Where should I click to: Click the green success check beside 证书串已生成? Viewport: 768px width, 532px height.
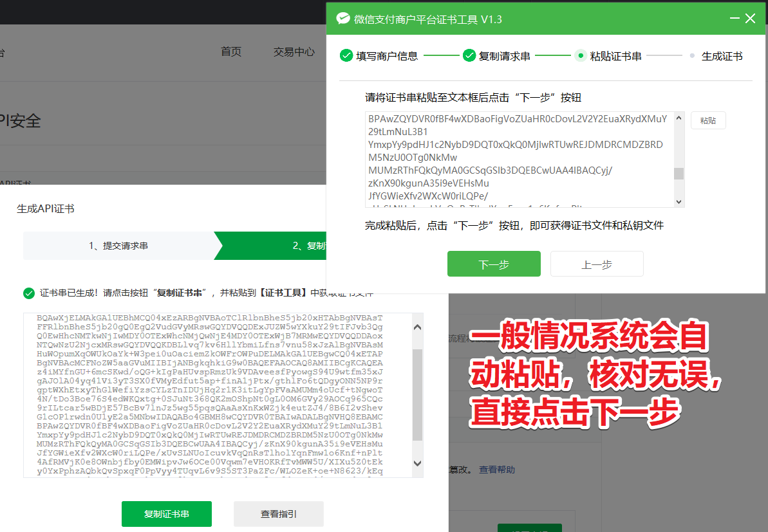[29, 293]
